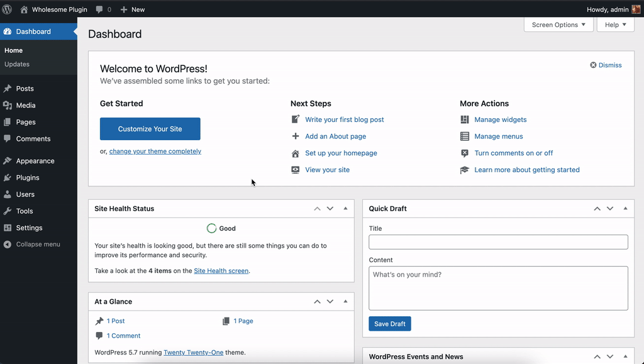Focus the Quick Draft Title field
644x364 pixels.
(x=498, y=242)
